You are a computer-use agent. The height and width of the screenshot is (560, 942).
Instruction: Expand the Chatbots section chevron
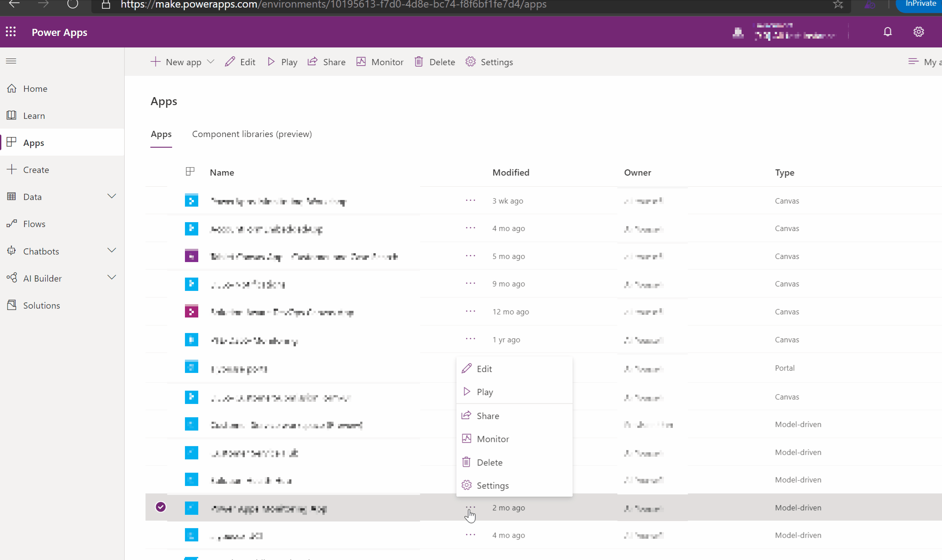[112, 251]
